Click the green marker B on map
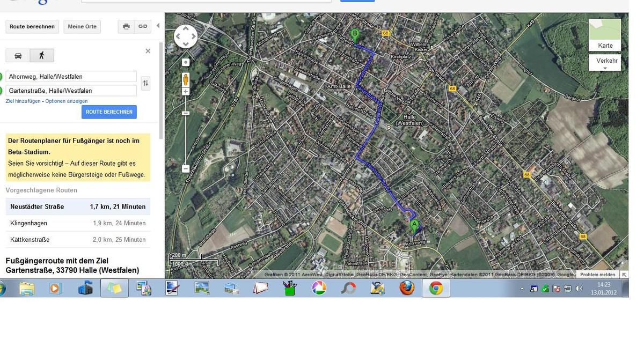 354,35
